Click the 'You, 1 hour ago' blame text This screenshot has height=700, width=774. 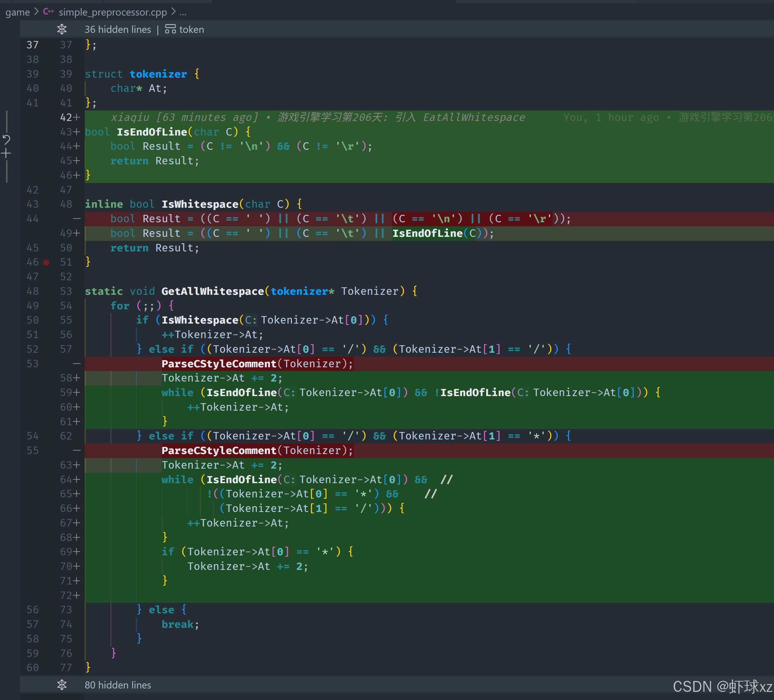tap(611, 118)
